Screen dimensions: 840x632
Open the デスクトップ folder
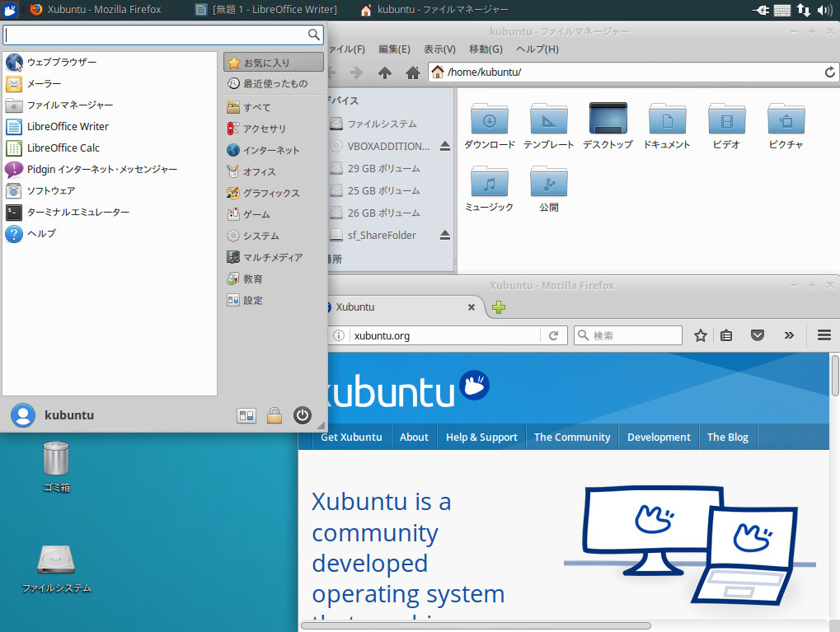point(608,126)
